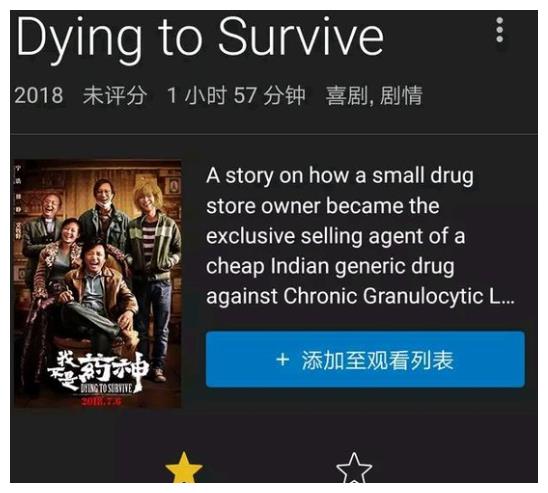
Task: Tap the outlined empty star icon
Action: (354, 467)
